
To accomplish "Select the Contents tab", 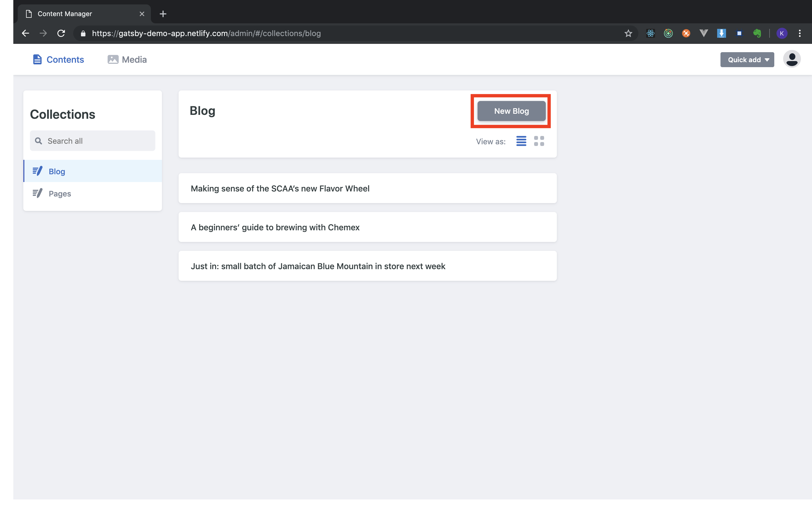I will point(58,60).
